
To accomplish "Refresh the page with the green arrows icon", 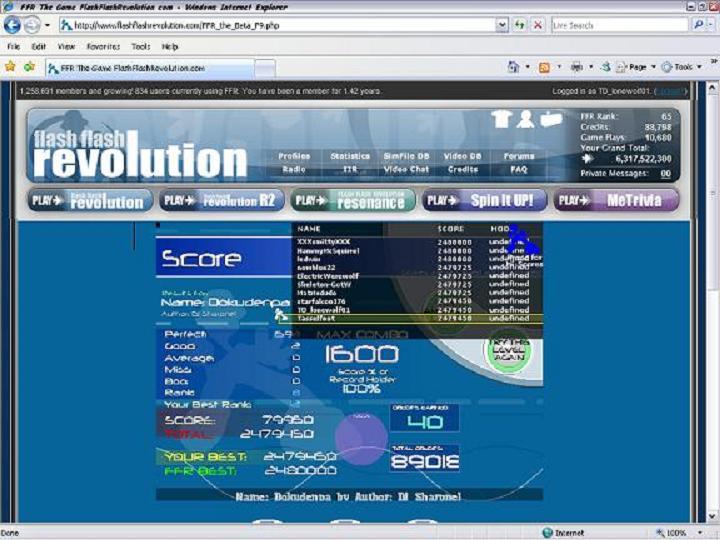I will 519,25.
